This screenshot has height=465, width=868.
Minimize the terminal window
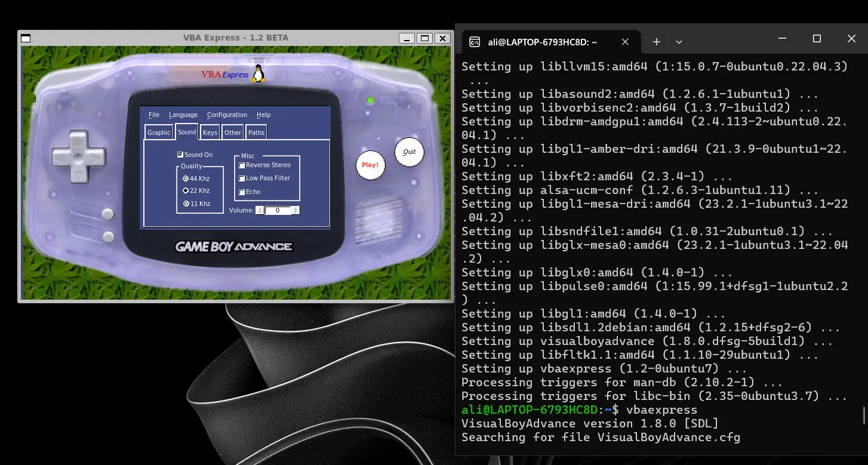pos(782,39)
